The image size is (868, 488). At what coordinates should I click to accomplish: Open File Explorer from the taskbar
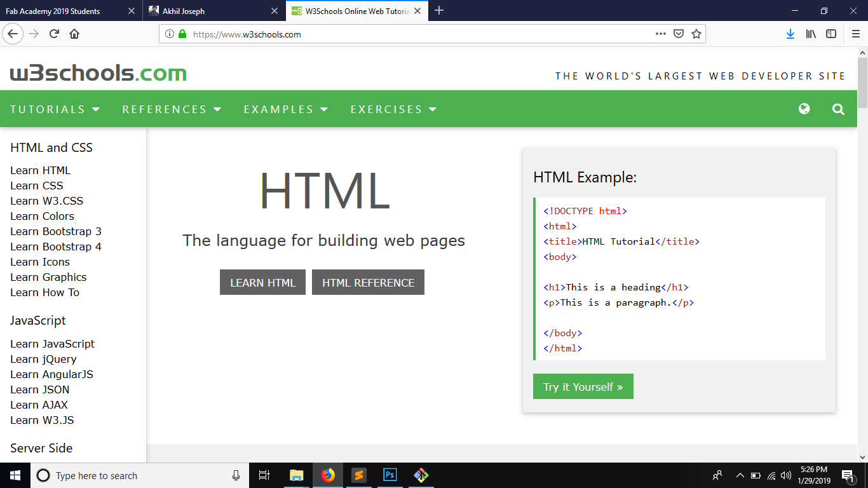coord(297,475)
